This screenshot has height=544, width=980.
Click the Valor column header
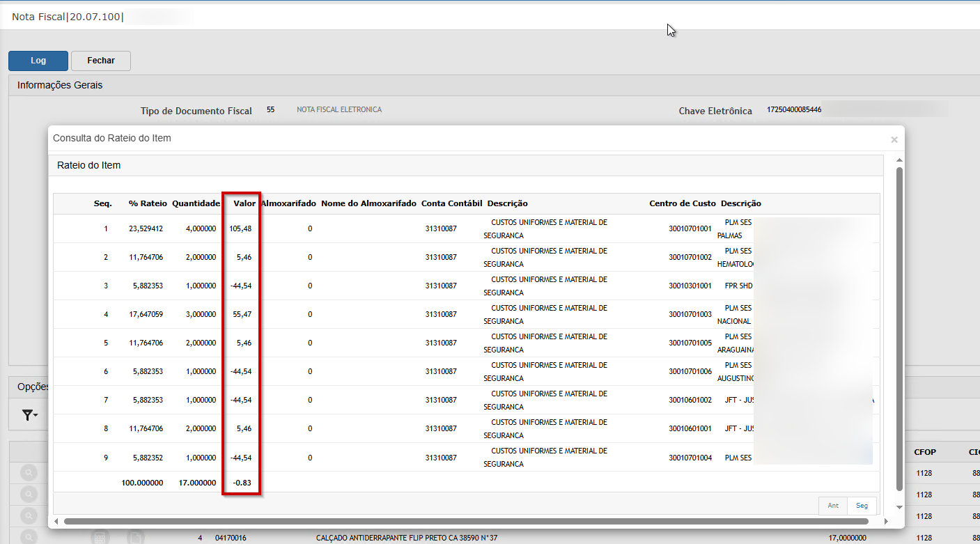pos(244,203)
